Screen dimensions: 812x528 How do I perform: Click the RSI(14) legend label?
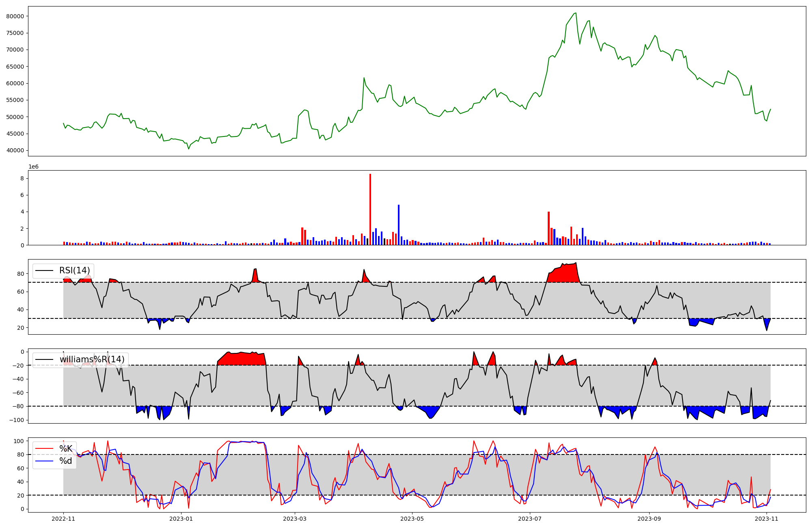pos(74,270)
